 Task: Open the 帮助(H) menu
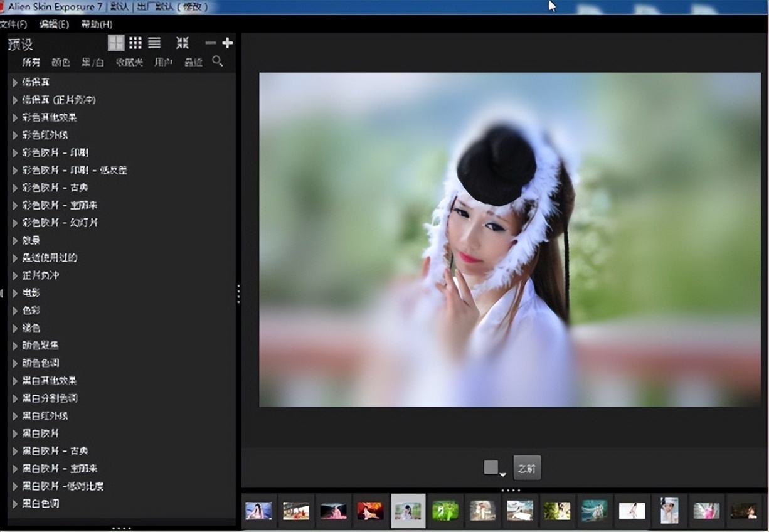97,24
